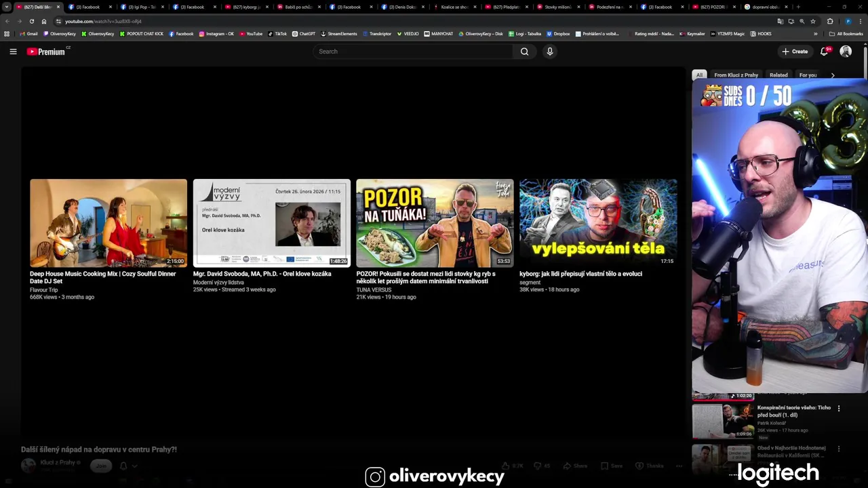The width and height of the screenshot is (868, 488).
Task: Switch to the dopravní obslu Google tab
Action: click(x=765, y=7)
